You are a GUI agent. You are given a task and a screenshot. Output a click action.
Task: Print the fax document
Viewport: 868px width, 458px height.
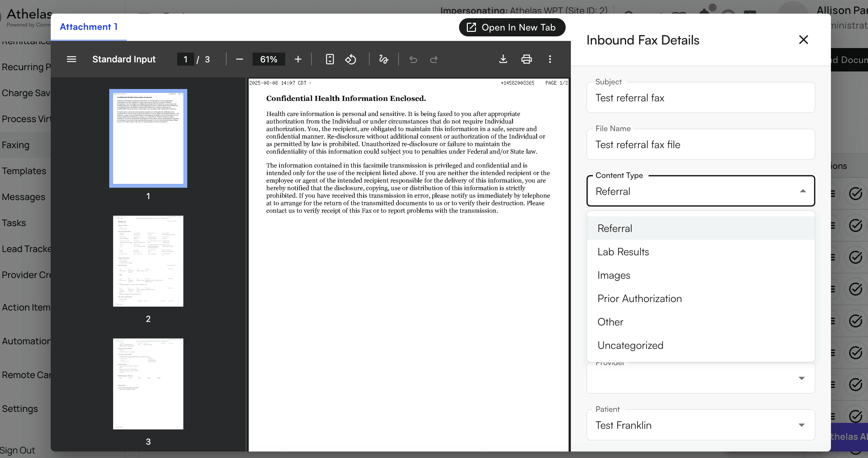coord(526,59)
